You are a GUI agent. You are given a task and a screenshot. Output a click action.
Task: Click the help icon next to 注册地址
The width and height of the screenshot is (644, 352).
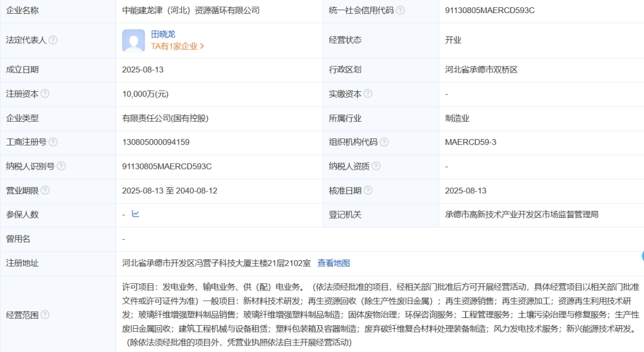pos(45,263)
